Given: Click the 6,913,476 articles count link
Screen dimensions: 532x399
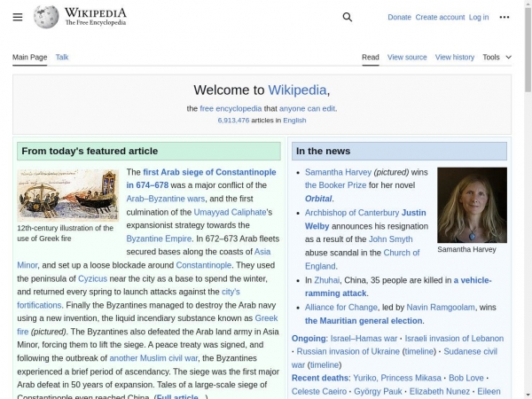Looking at the screenshot, I should point(233,120).
